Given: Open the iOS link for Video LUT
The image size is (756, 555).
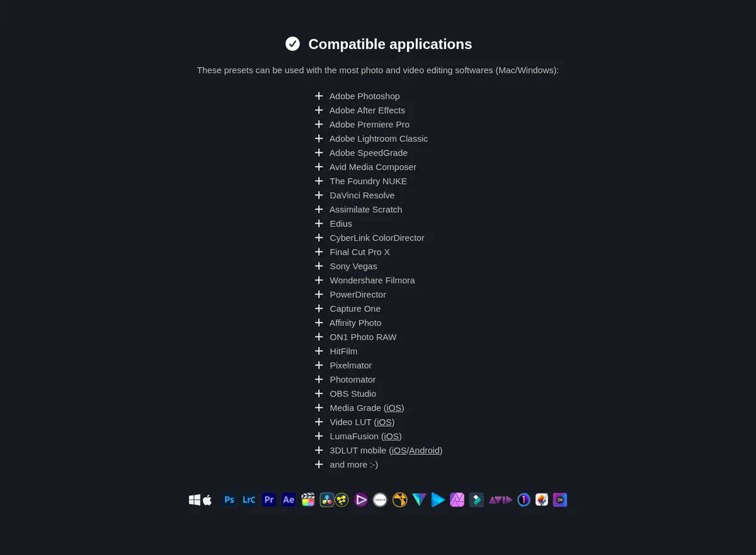Looking at the screenshot, I should tap(384, 422).
